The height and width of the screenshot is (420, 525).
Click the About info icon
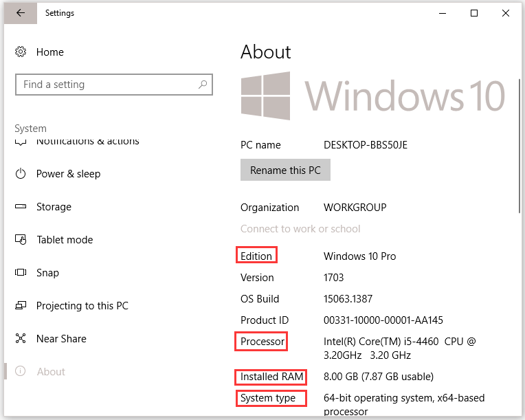click(x=21, y=371)
